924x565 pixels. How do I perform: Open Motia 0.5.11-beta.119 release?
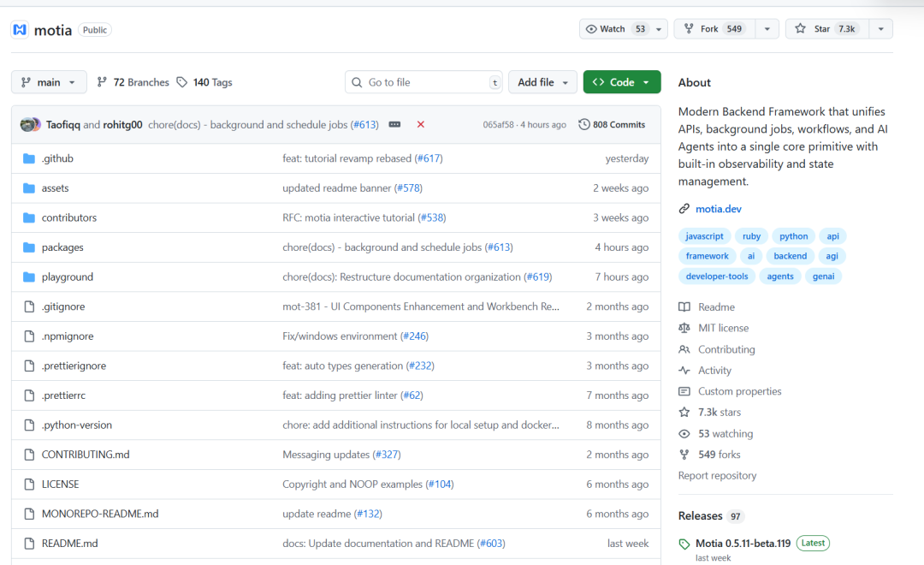[x=743, y=544]
